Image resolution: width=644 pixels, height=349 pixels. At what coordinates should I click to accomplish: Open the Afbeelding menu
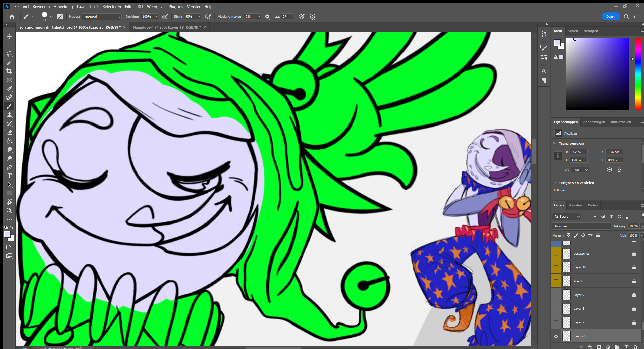pyautogui.click(x=63, y=7)
